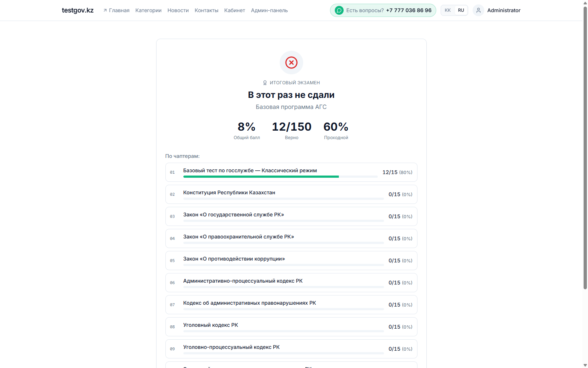Screen dimensions: 588x368
Task: Click the arrow icon before Главная
Action: point(105,10)
